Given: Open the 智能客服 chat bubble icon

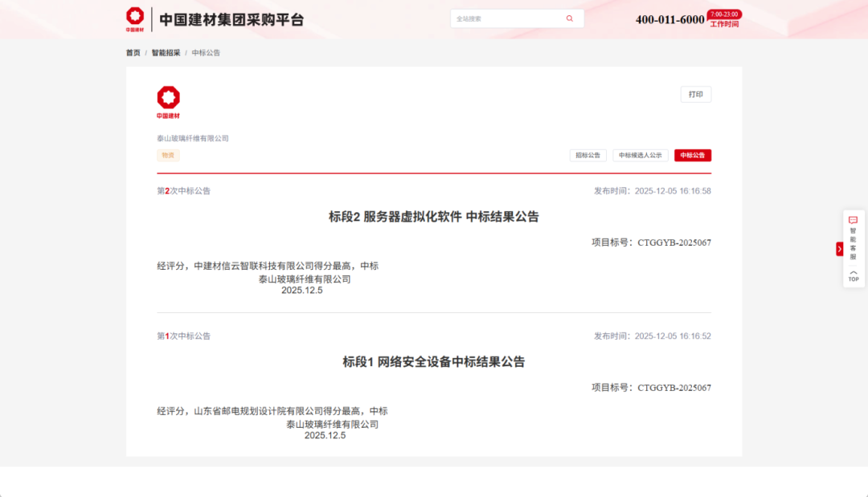Looking at the screenshot, I should tap(854, 220).
